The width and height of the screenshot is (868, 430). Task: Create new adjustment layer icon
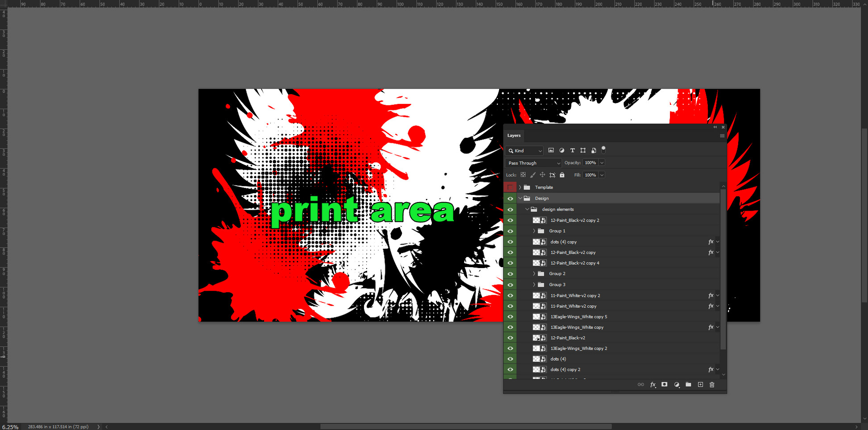pos(677,385)
